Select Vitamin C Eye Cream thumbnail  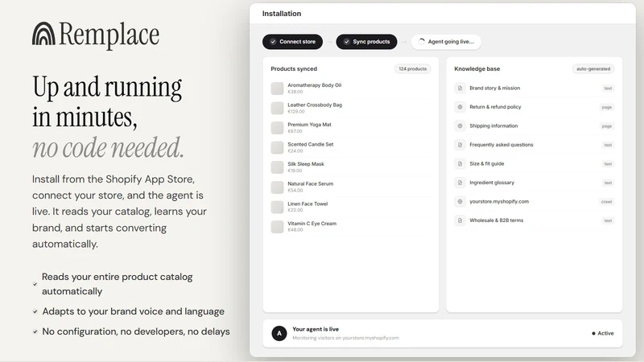(x=277, y=227)
